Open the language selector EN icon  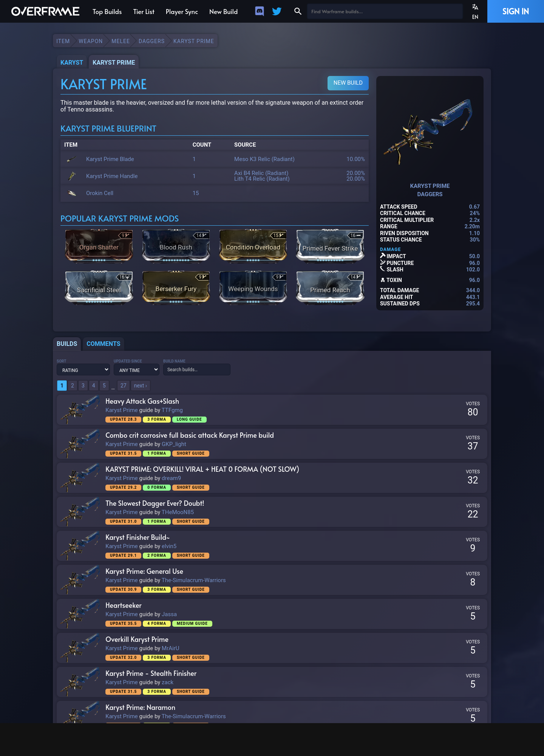(475, 11)
